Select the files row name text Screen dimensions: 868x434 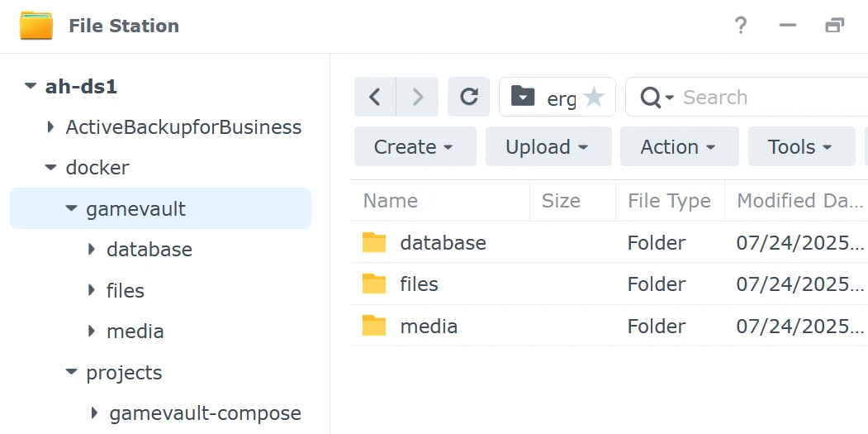[419, 284]
